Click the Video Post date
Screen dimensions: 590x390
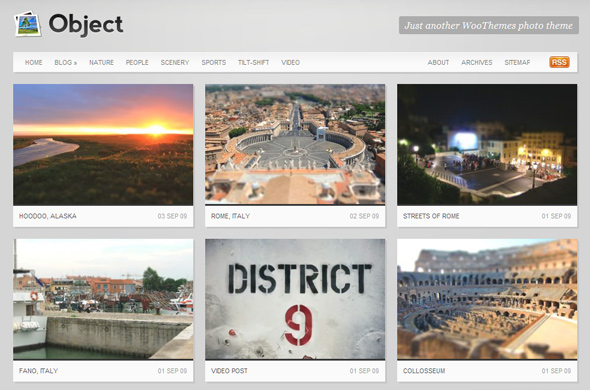click(364, 371)
